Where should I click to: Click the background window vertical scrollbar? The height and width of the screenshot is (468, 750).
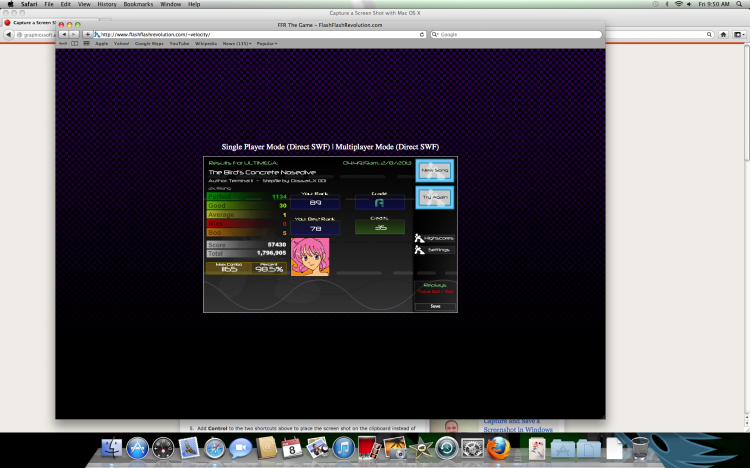click(x=746, y=234)
